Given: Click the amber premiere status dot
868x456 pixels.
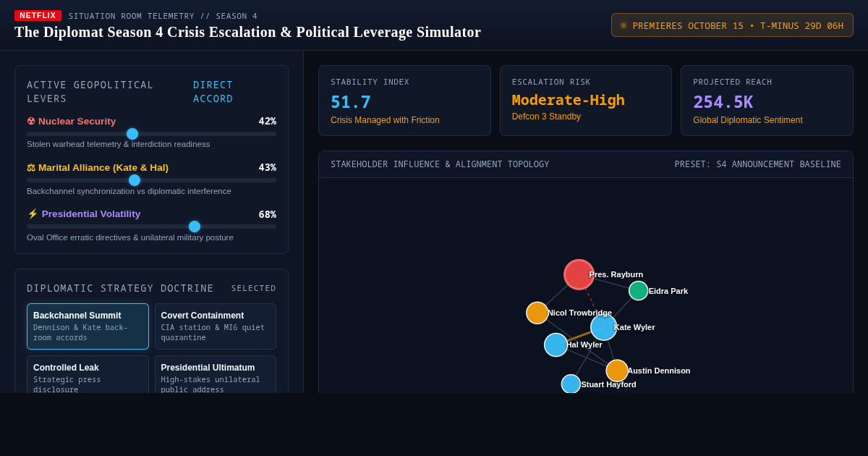Looking at the screenshot, I should pos(624,25).
